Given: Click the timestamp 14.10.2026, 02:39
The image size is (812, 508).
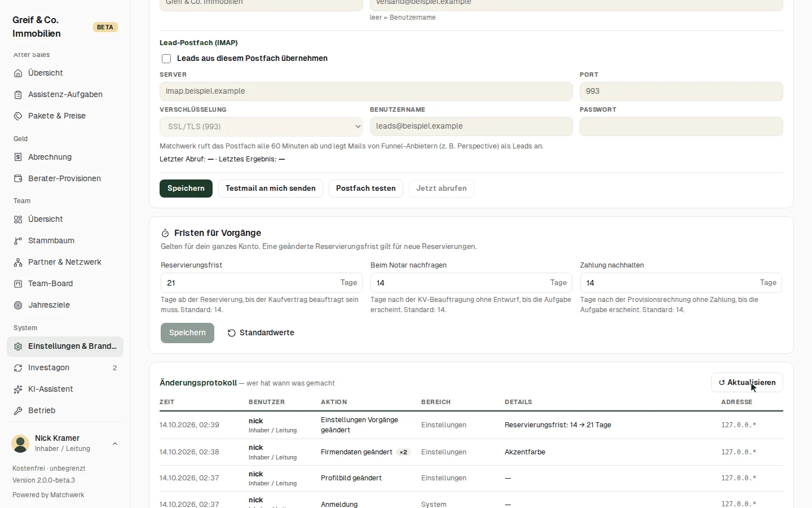Looking at the screenshot, I should coord(189,425).
